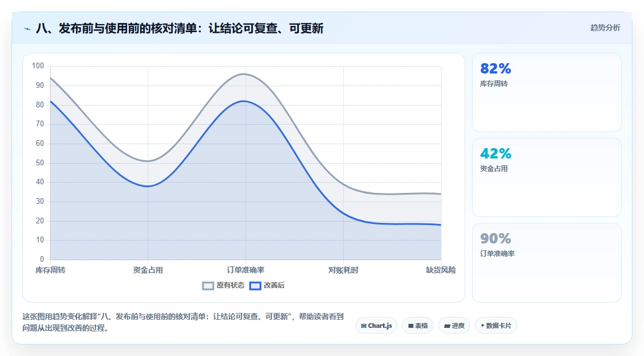Select the 数据卡片 tag chip
This screenshot has width=644, height=356.
click(x=496, y=326)
